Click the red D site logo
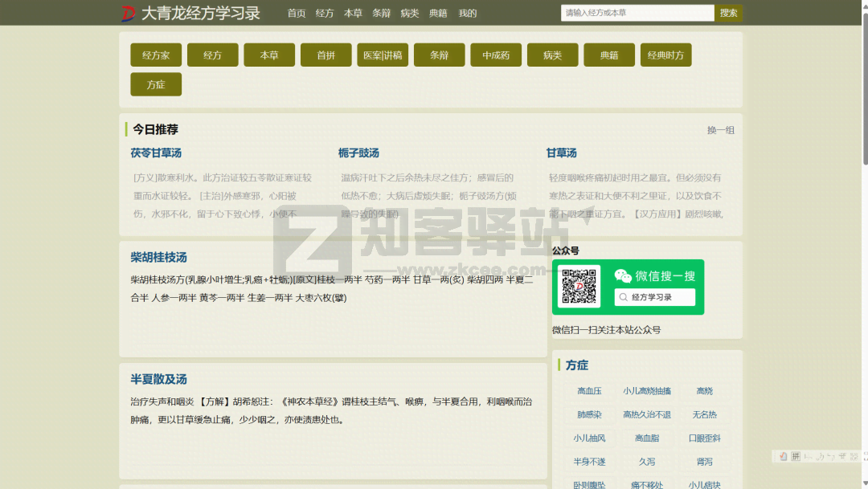868x489 pixels. [x=129, y=13]
